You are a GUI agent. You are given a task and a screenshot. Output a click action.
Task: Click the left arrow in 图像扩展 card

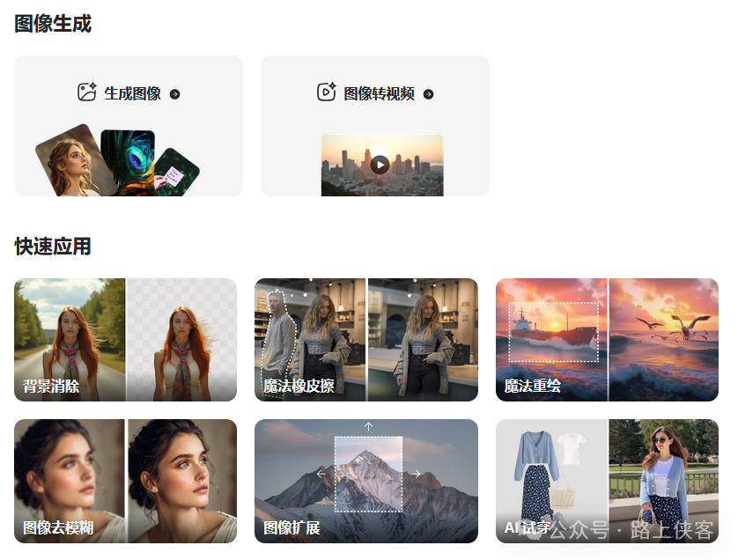[x=321, y=474]
